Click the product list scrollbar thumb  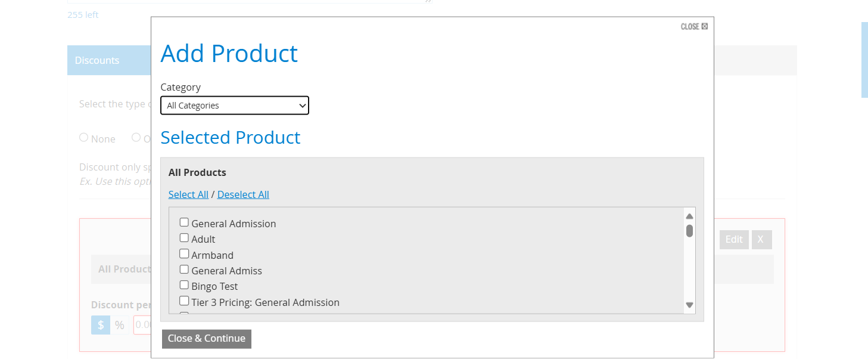point(689,231)
